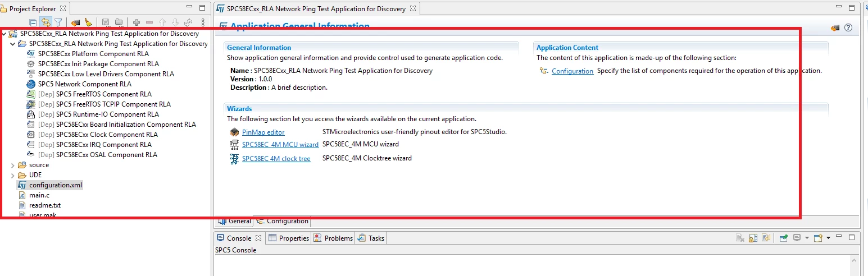Toggle Link with Editor in Project Explorer
Image resolution: width=868 pixels, height=276 pixels.
pos(46,22)
